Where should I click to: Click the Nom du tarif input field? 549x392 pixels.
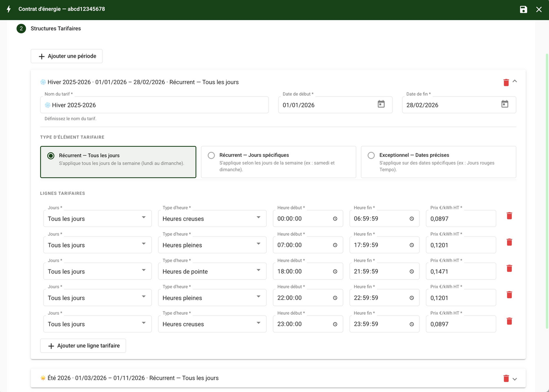pyautogui.click(x=155, y=105)
